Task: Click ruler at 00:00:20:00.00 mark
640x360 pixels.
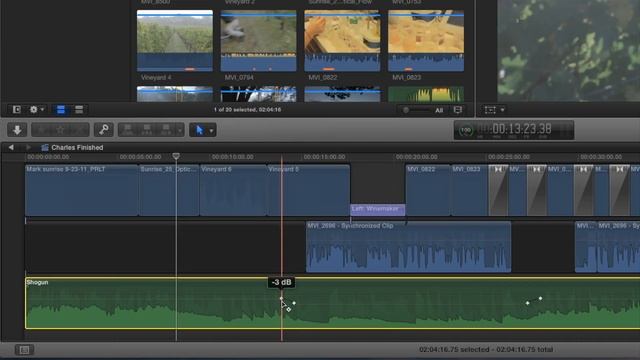Action: click(x=416, y=157)
